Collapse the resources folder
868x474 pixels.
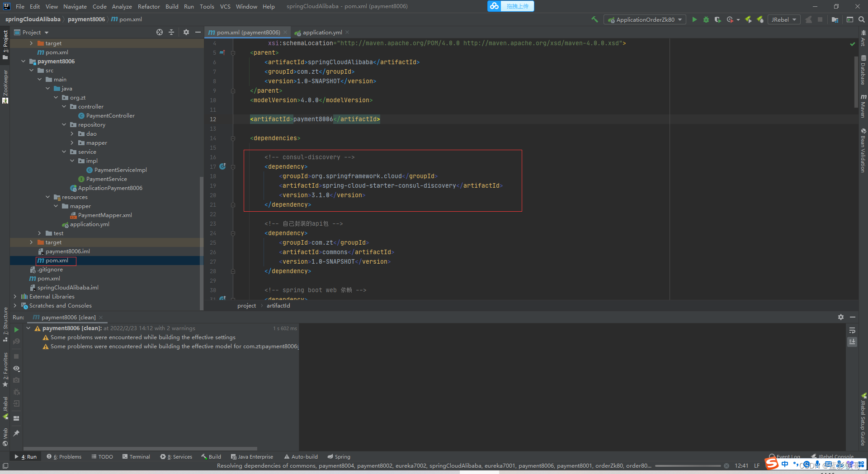pyautogui.click(x=47, y=197)
